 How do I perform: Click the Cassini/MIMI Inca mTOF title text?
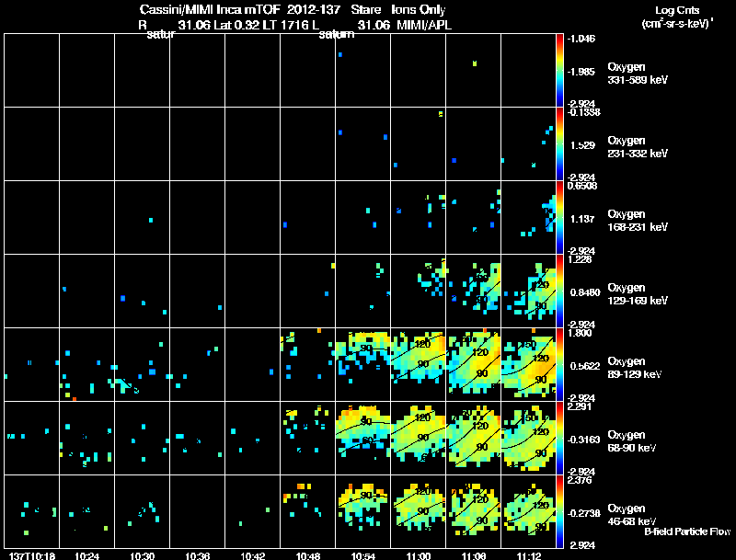coord(210,9)
